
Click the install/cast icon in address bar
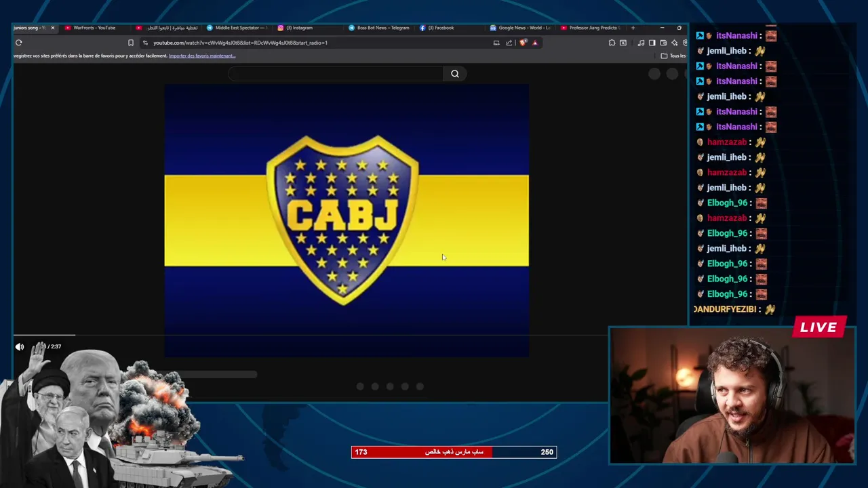click(496, 43)
